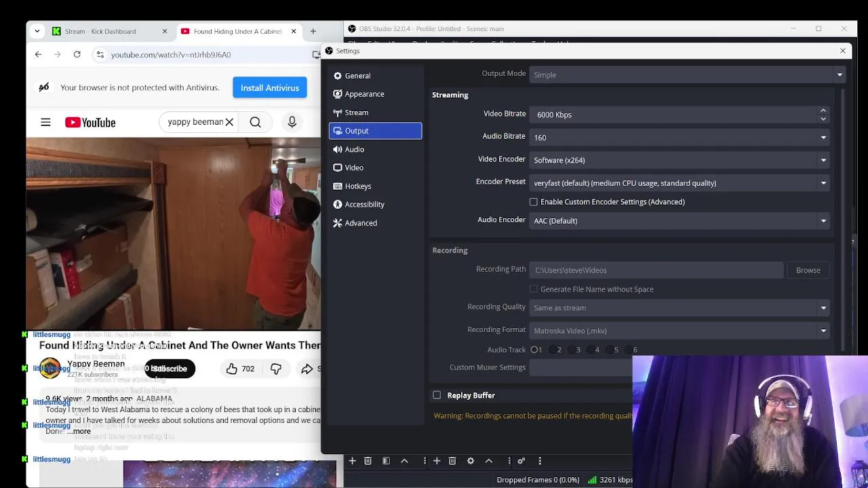
Task: Reload the browser page
Action: coord(77,54)
